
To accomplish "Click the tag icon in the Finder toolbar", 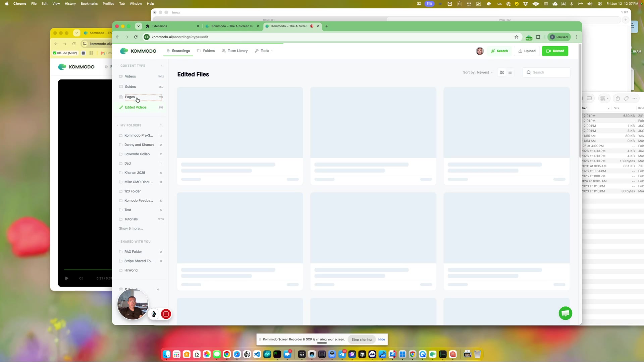I will point(626,98).
